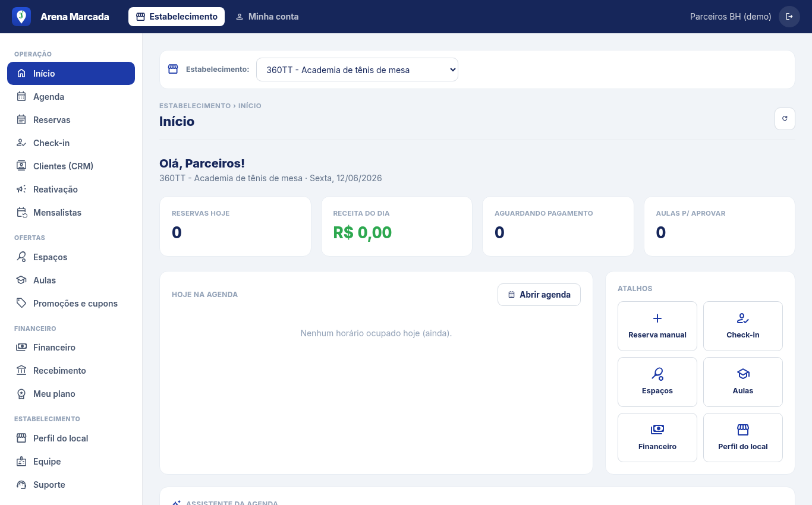
Task: Switch to the Minha conta top tab
Action: point(267,17)
